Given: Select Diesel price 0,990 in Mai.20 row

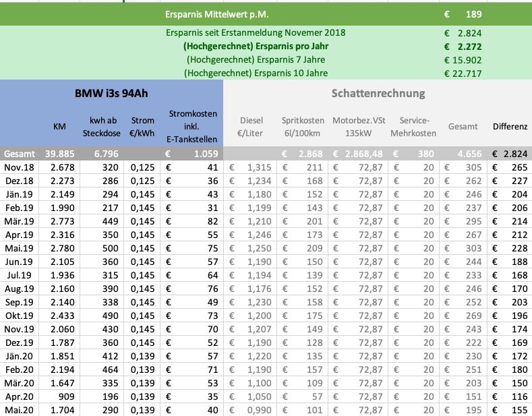Looking at the screenshot, I should click(259, 410).
